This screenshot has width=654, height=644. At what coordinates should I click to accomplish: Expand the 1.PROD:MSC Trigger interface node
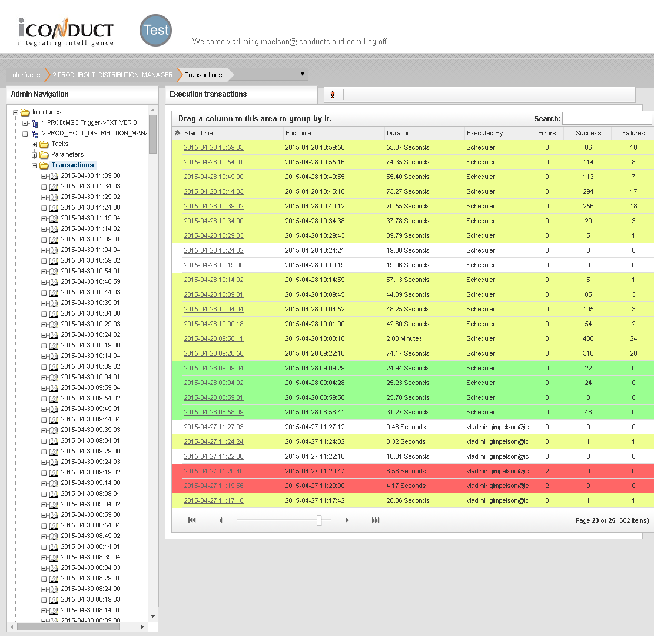25,123
